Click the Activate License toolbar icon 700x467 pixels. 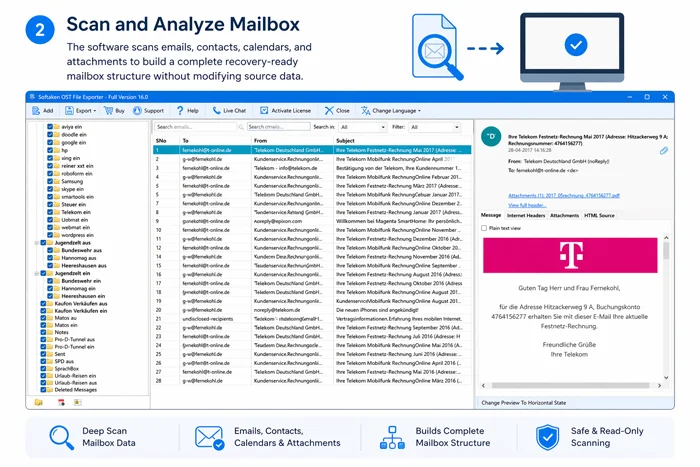[264, 110]
